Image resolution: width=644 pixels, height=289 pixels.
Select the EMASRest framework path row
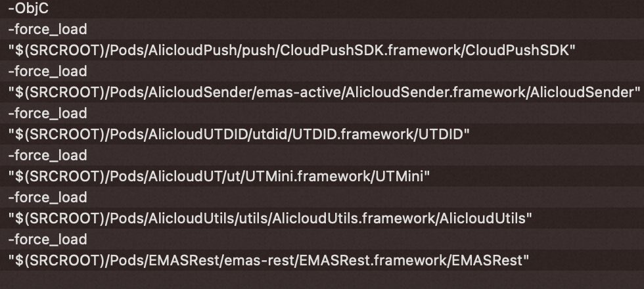click(x=268, y=260)
